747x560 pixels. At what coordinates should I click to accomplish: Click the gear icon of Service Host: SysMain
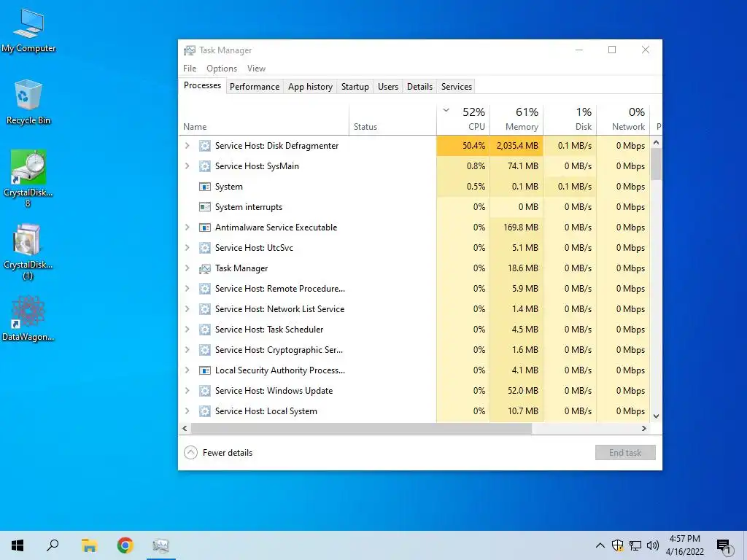[x=205, y=166]
